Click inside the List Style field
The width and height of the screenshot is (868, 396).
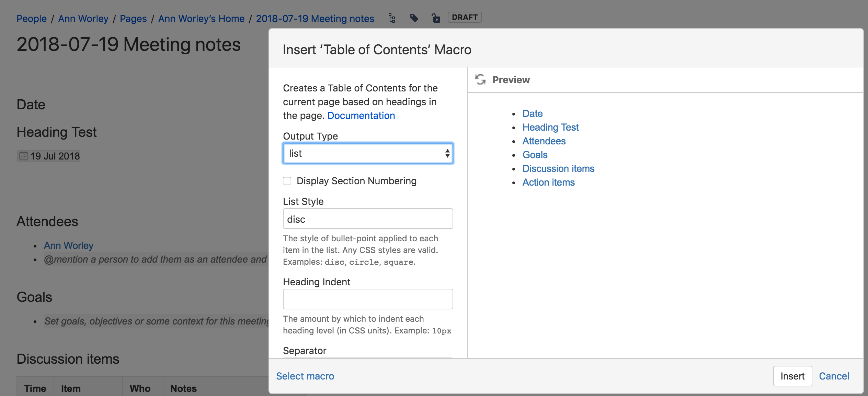367,219
